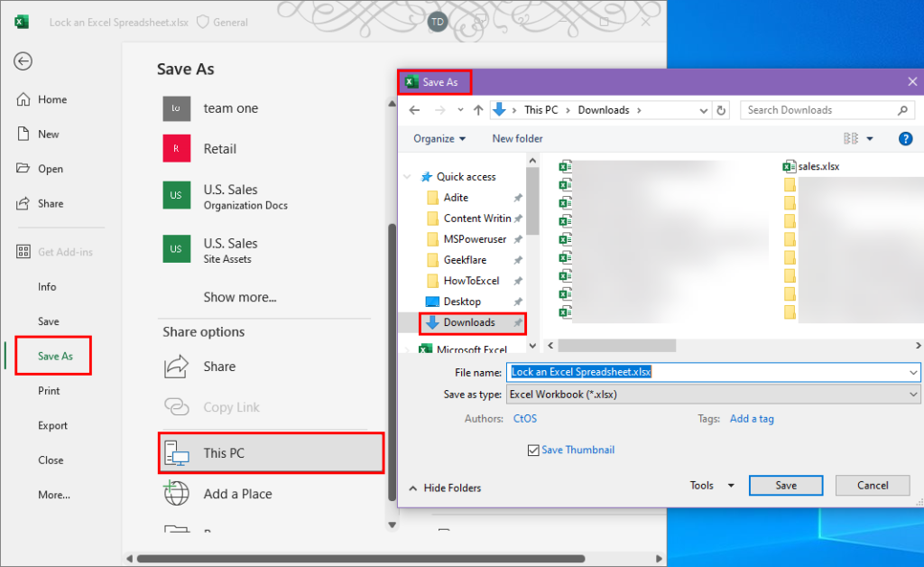Click Print in the backstage menu
This screenshot has width=924, height=567.
(49, 391)
